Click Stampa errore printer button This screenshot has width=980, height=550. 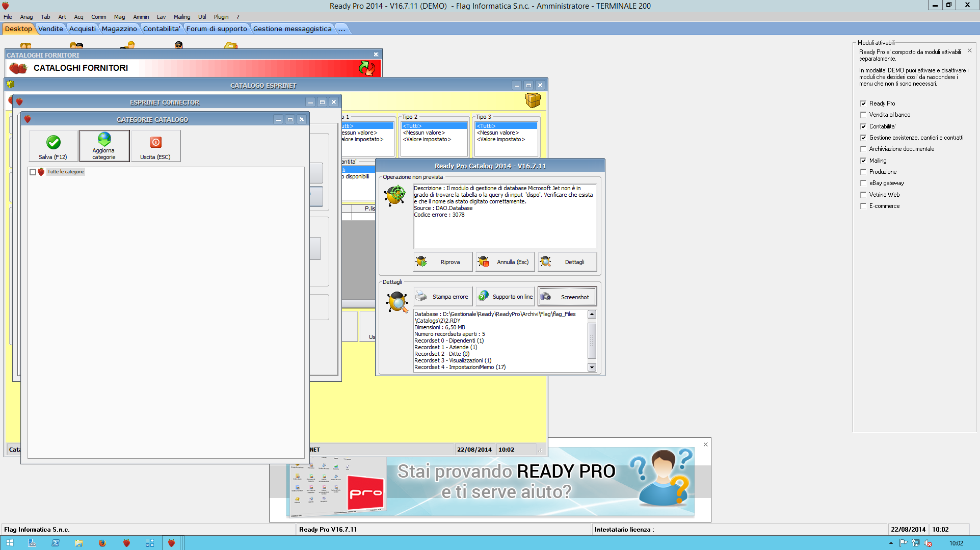[x=443, y=297]
